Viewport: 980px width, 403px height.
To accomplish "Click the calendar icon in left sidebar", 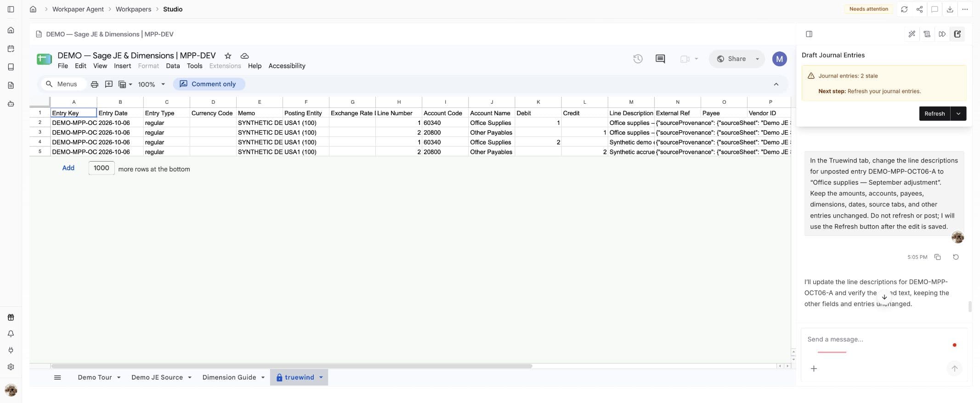I will tap(11, 49).
